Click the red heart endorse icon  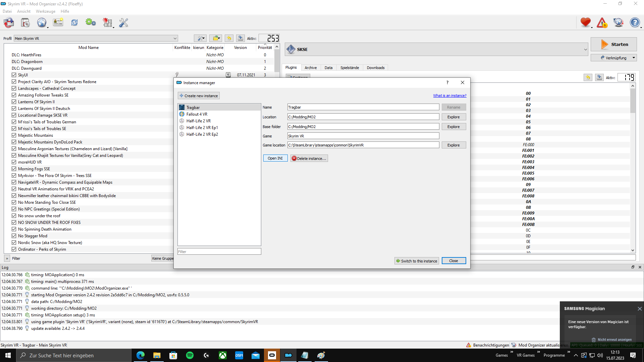tap(585, 22)
